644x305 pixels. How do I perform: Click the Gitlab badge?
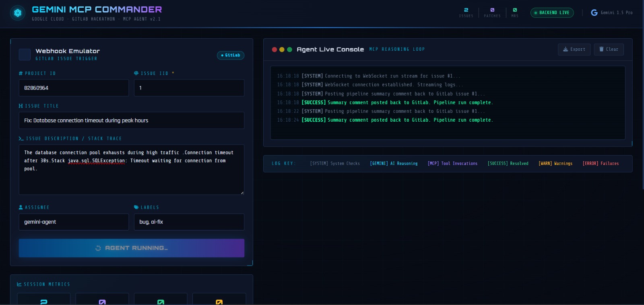(x=231, y=55)
